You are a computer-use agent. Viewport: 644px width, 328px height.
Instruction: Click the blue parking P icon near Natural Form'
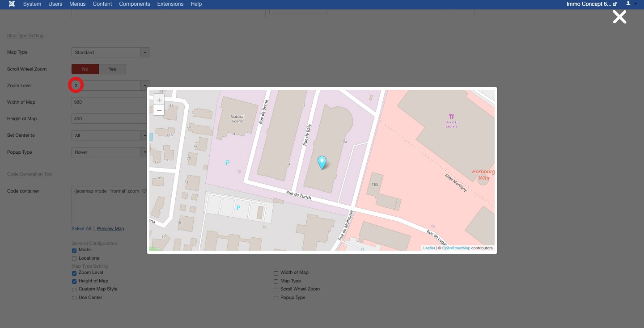[x=227, y=163]
